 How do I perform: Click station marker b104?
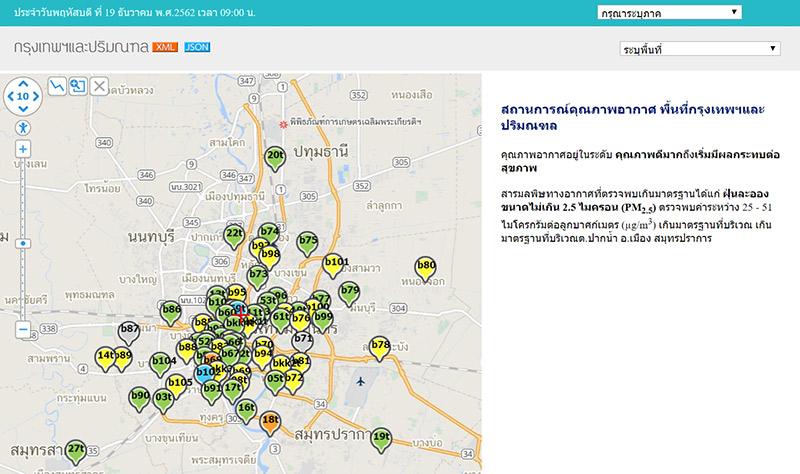click(x=161, y=364)
